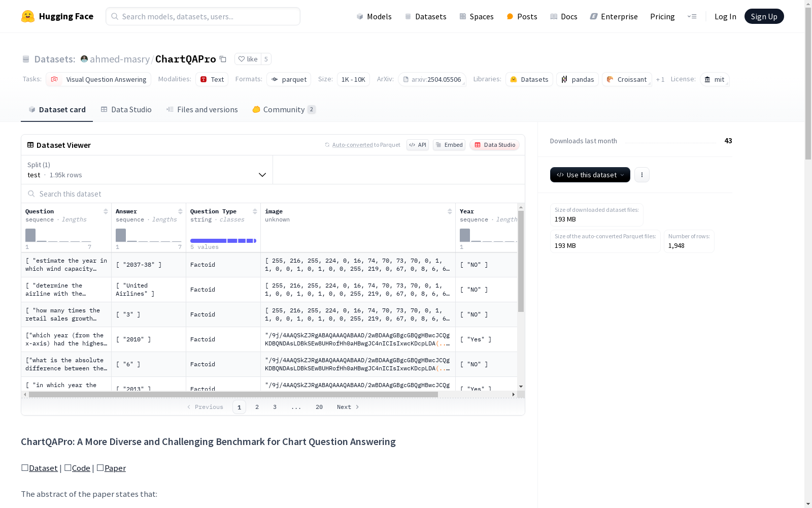The width and height of the screenshot is (812, 508).
Task: Sort the Answer column
Action: [x=180, y=211]
